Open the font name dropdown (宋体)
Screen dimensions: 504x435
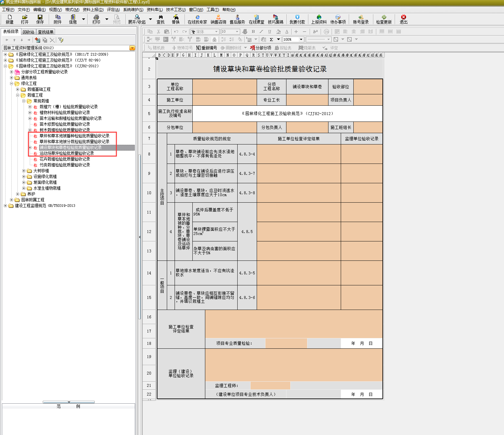pyautogui.click(x=216, y=32)
